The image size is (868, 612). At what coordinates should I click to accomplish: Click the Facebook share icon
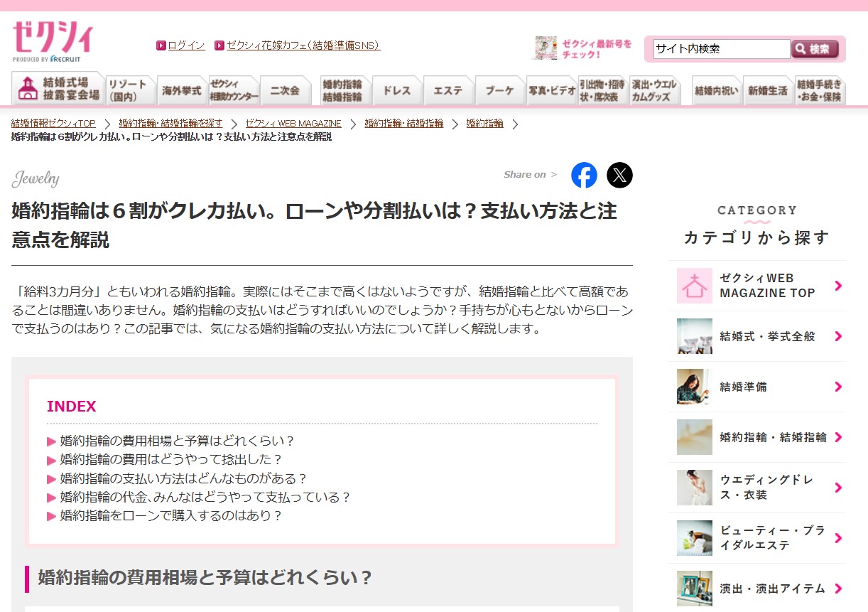(584, 175)
